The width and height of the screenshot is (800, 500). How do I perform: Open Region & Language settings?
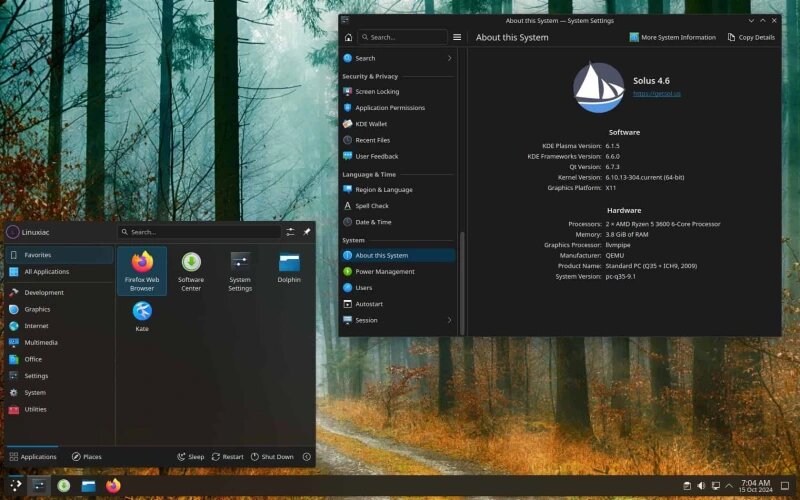click(x=398, y=189)
